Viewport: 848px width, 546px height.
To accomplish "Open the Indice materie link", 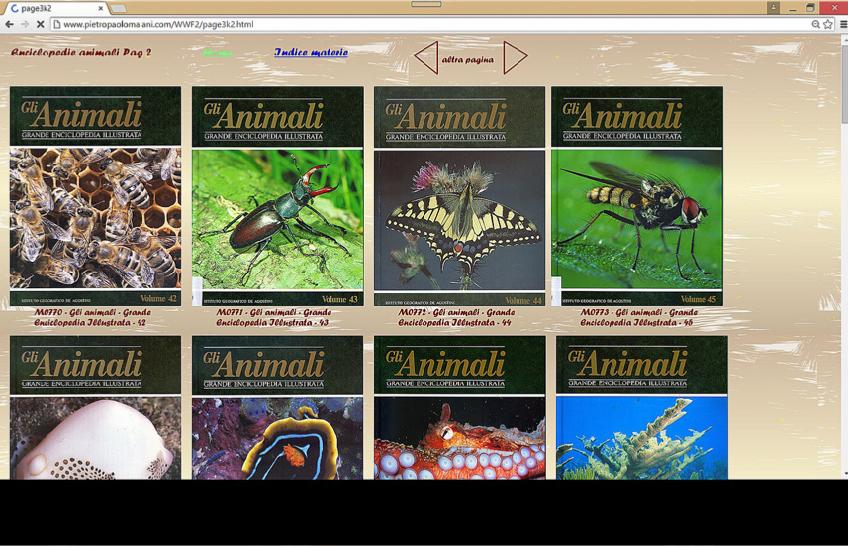I will 311,52.
